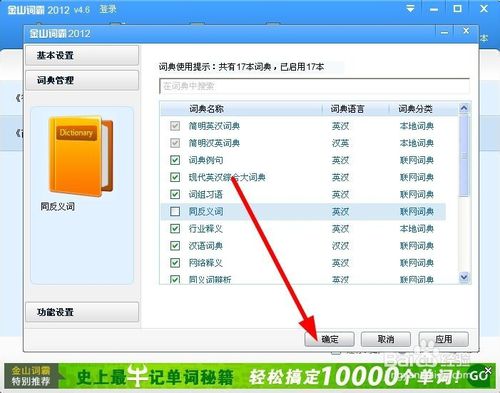
Task: Uncheck the 行业释义 checkbox
Action: [175, 229]
